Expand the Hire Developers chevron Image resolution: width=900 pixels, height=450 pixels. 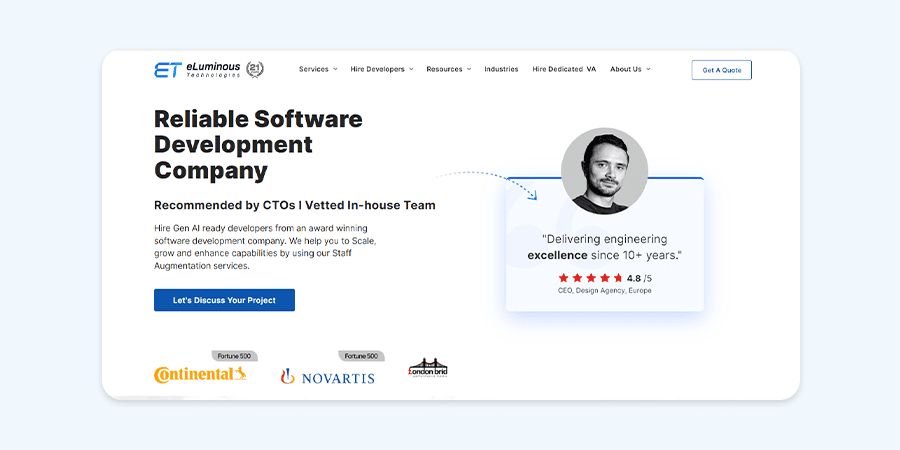[x=411, y=69]
